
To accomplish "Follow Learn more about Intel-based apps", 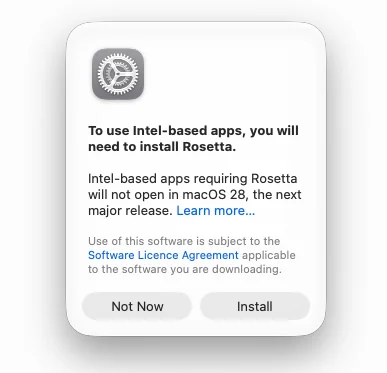I will 216,211.
